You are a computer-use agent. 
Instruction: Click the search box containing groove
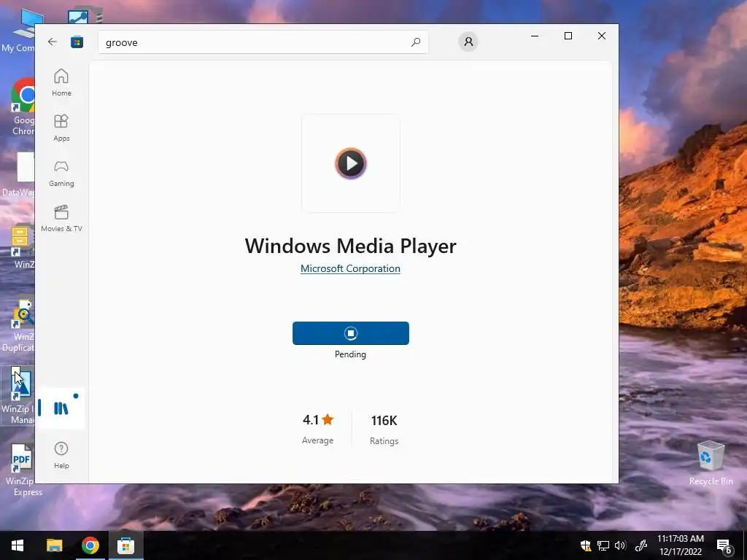point(263,42)
